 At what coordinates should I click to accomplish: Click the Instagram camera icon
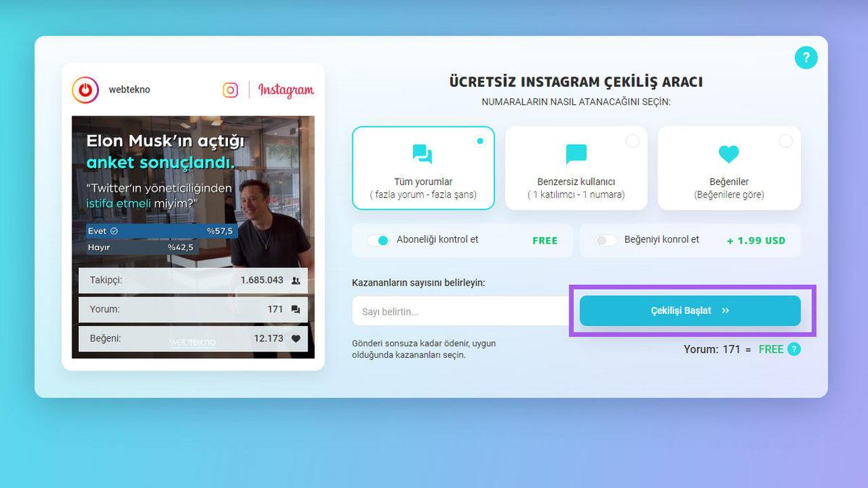pyautogui.click(x=230, y=90)
